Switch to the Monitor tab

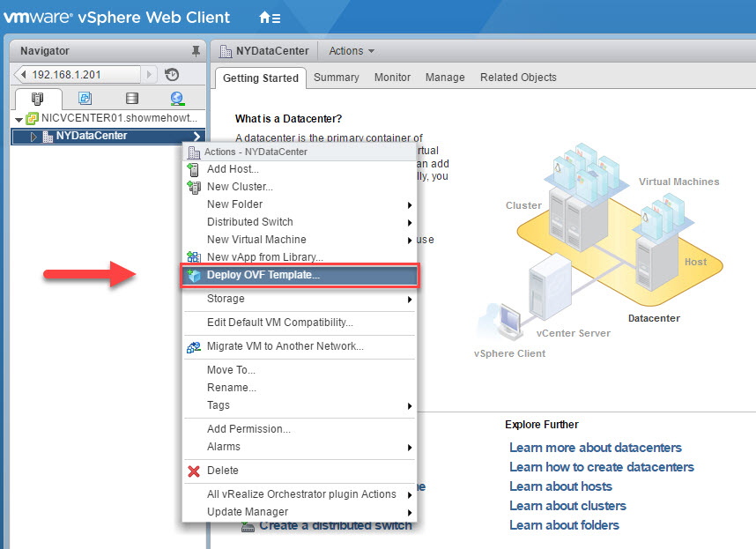(x=392, y=78)
